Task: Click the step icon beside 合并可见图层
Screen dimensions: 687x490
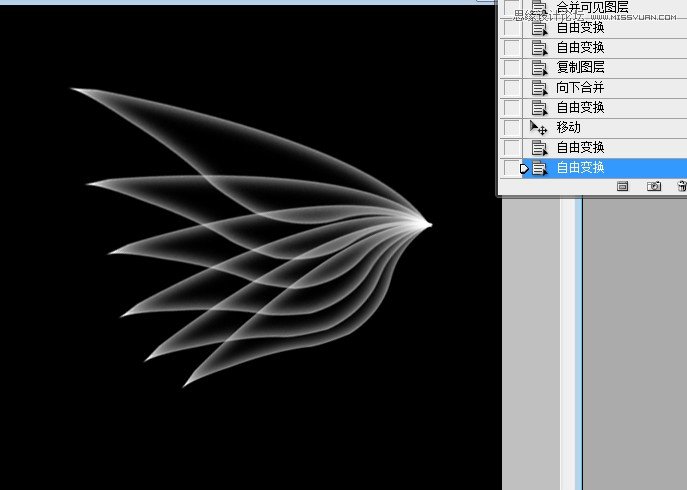Action: (539, 8)
